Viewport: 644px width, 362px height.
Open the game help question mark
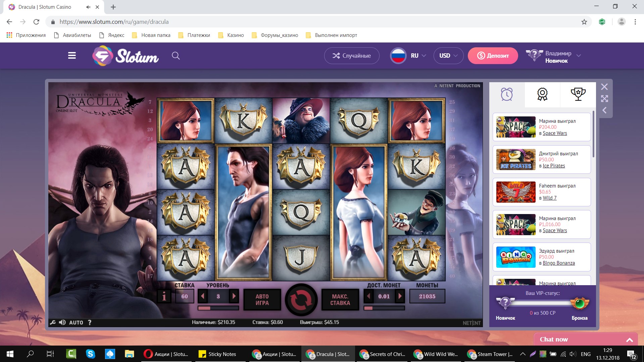pos(90,322)
